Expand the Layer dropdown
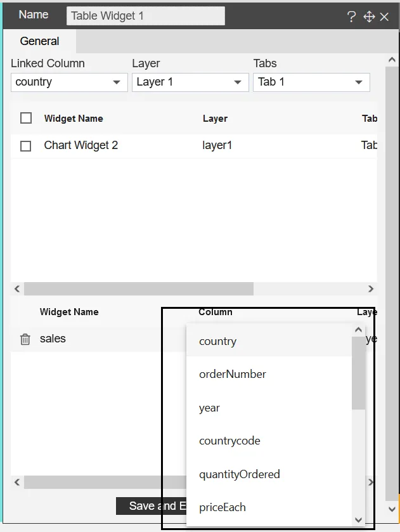Viewport: 400px width, 532px height. (190, 82)
